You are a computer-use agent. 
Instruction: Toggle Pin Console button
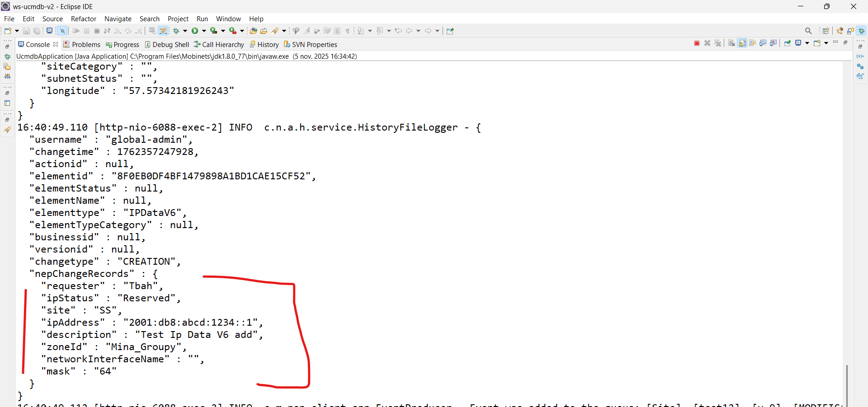coord(787,43)
